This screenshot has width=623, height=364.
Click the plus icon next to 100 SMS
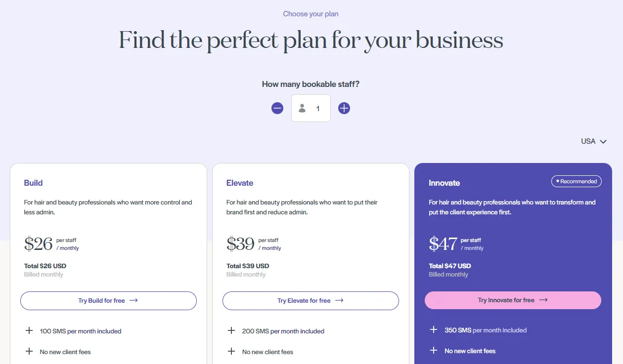coord(30,331)
